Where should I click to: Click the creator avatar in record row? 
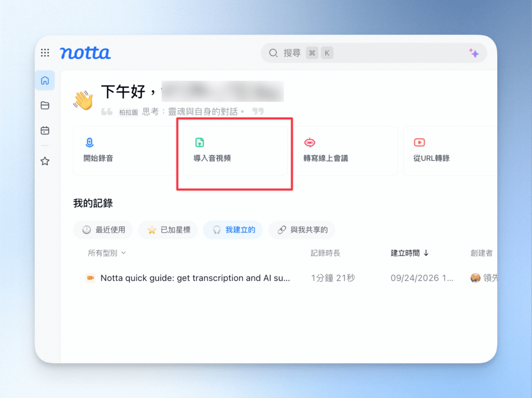coord(475,278)
